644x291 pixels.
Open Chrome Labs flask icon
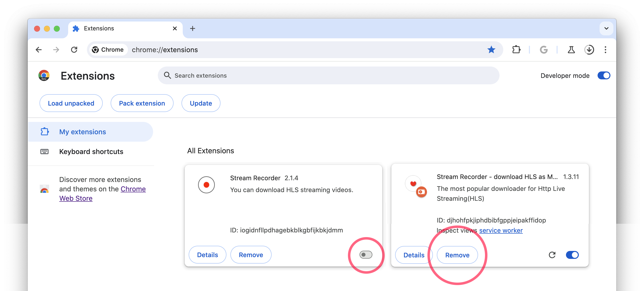(x=571, y=49)
